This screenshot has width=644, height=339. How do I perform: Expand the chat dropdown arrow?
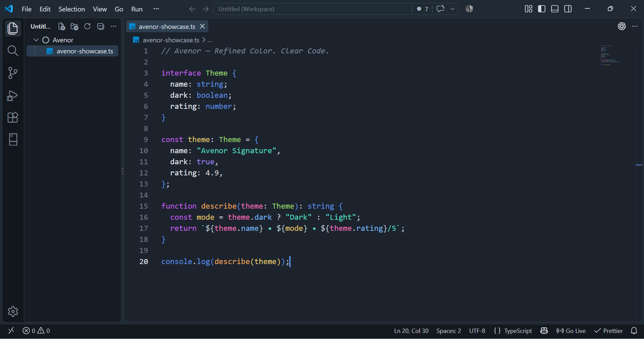point(453,9)
